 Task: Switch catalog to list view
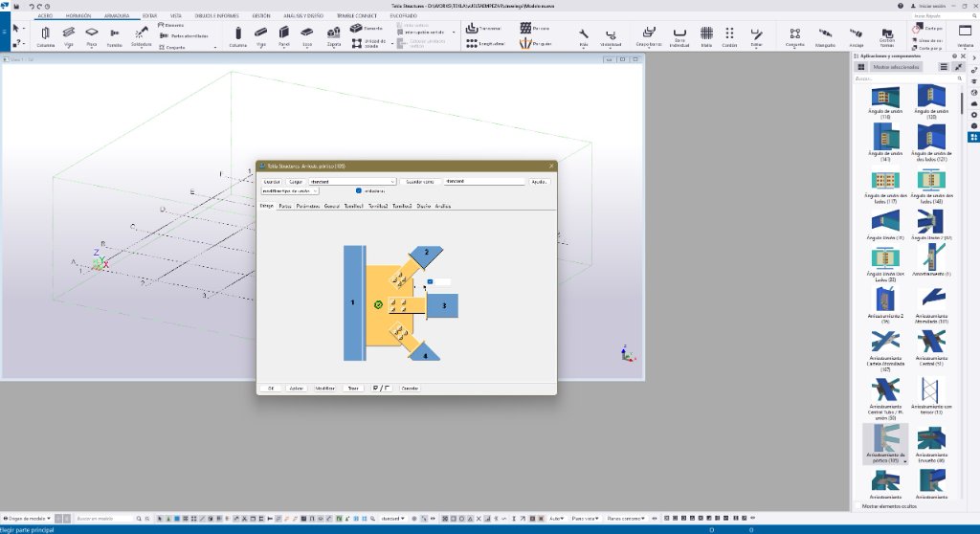(x=944, y=67)
